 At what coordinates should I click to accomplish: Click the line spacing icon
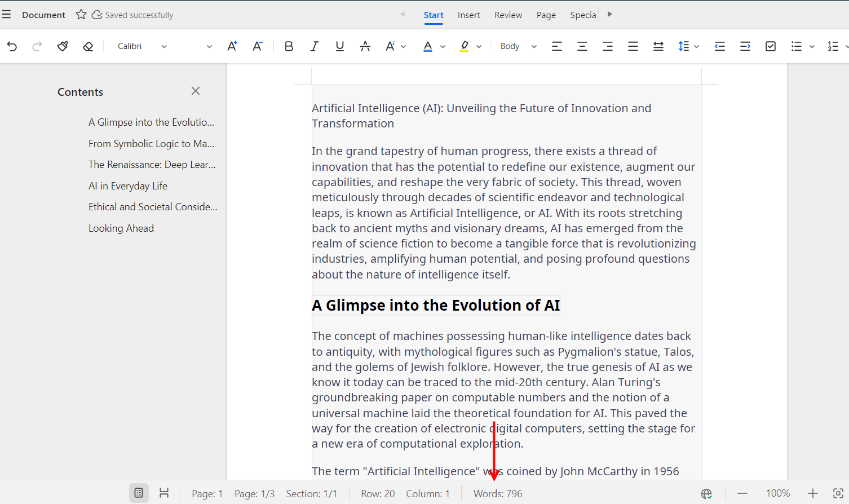pyautogui.click(x=683, y=46)
